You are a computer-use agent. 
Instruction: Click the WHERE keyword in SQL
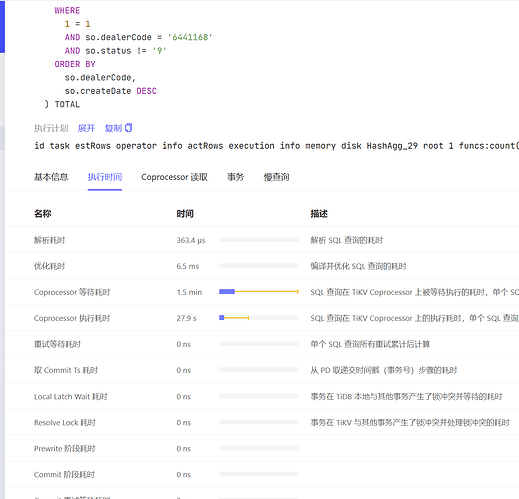[x=67, y=11]
